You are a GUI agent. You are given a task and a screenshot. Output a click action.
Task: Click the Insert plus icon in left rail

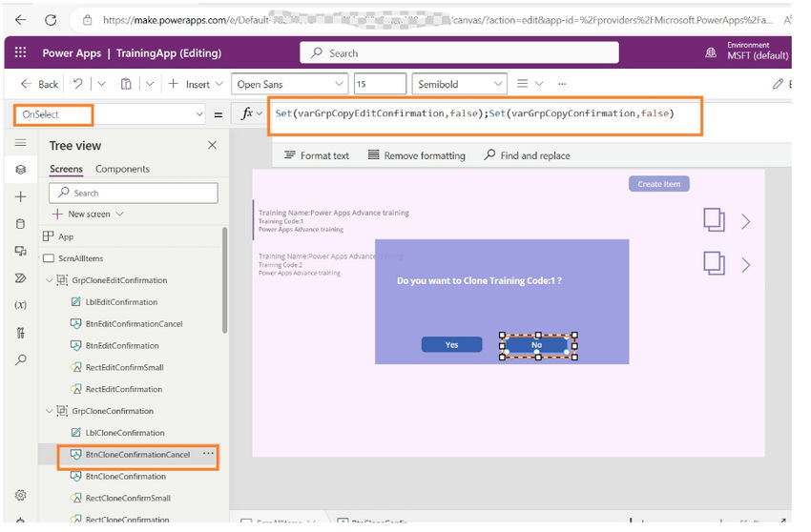[21, 196]
